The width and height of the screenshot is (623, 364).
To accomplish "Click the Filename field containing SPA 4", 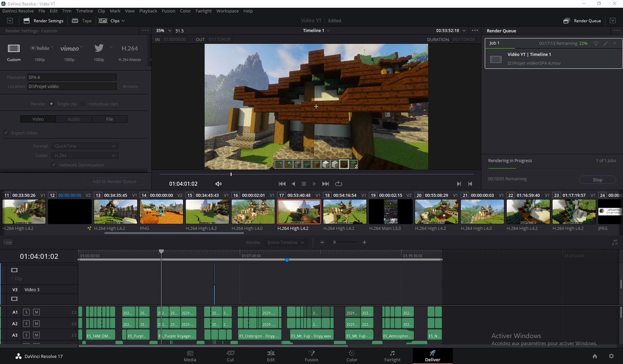I will tap(72, 77).
